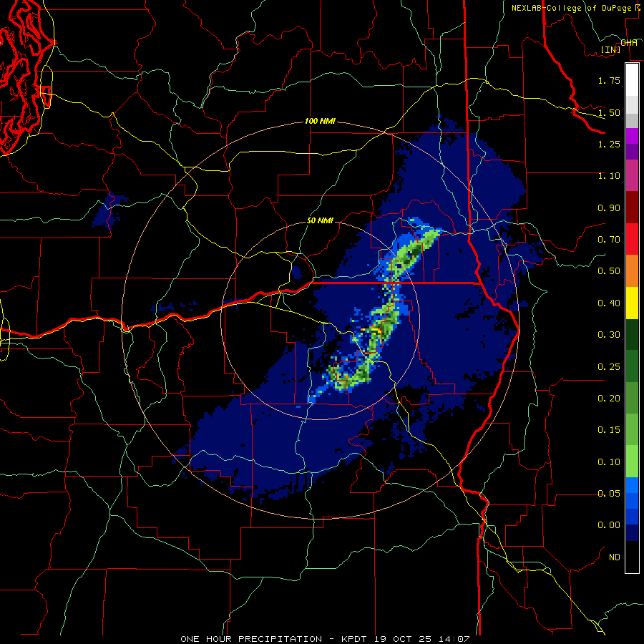Image resolution: width=644 pixels, height=644 pixels.
Task: Select the lightest green swatch beside 0.10
Action: (632, 462)
